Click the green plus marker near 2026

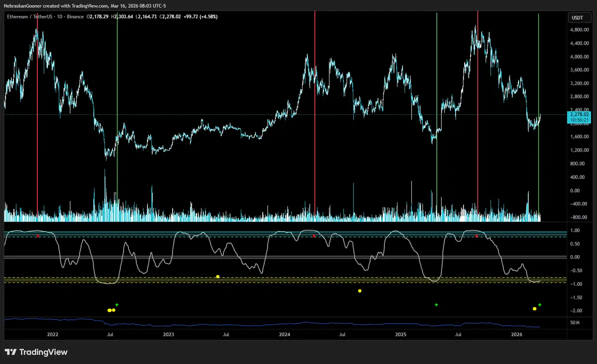coord(539,304)
